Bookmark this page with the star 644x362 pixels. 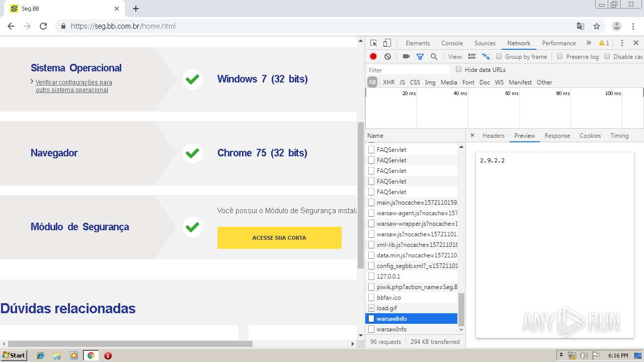(x=597, y=26)
